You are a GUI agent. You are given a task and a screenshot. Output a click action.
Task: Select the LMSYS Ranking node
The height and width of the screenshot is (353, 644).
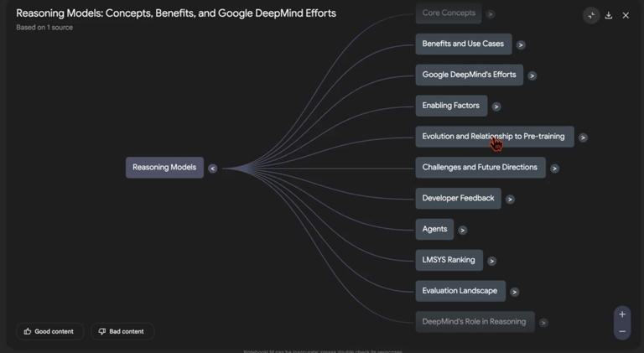click(449, 260)
